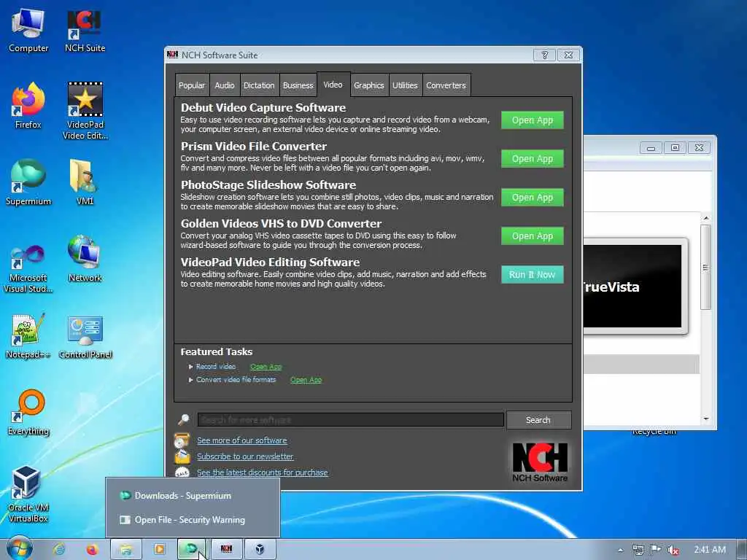Switch to the Utilities tab

[405, 85]
